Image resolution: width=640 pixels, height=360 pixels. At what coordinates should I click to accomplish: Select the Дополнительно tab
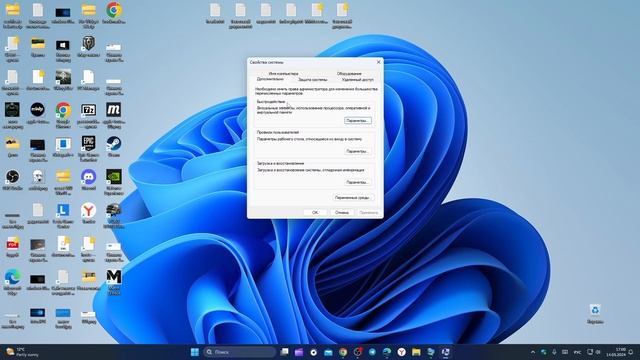(270, 79)
